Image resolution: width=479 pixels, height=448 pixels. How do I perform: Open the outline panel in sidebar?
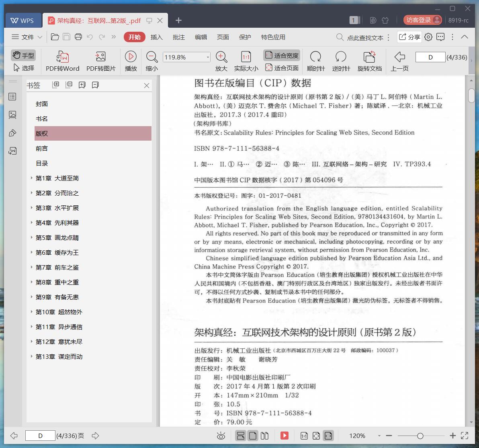click(x=12, y=97)
